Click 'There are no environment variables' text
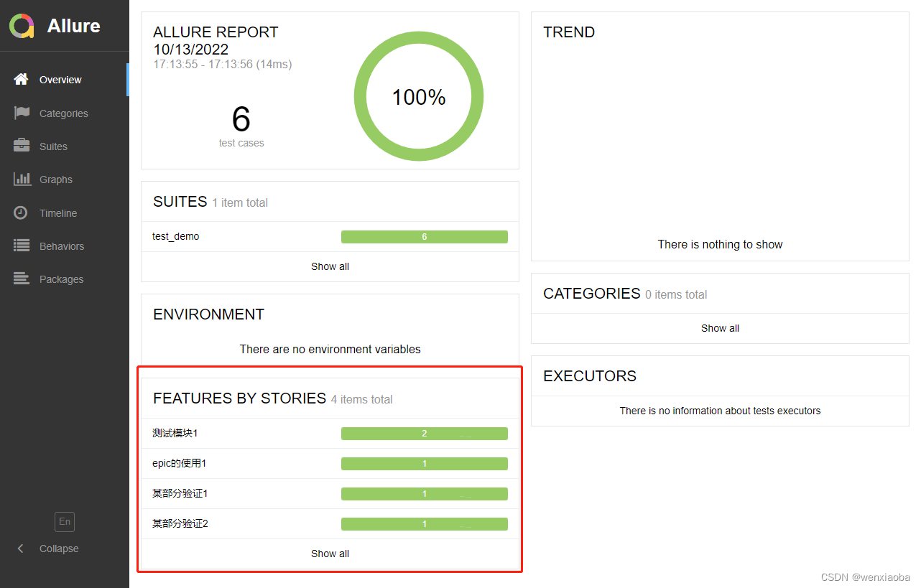The height and width of the screenshot is (588, 921). [x=330, y=350]
